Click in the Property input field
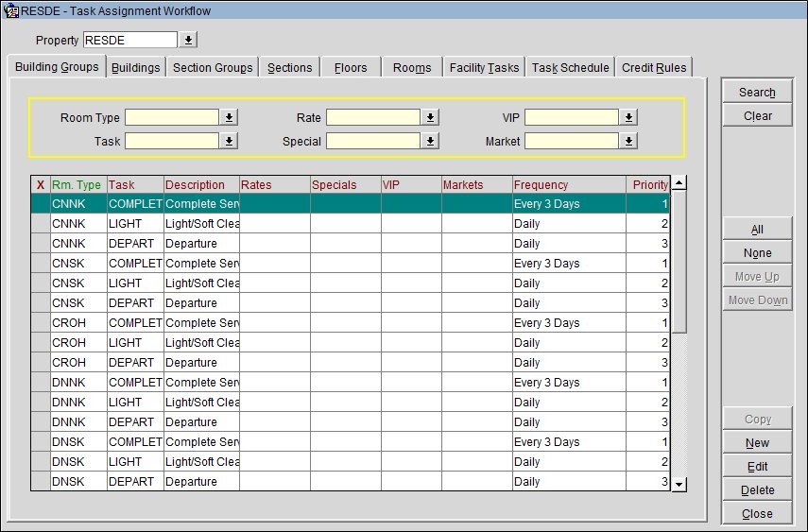 click(x=129, y=41)
